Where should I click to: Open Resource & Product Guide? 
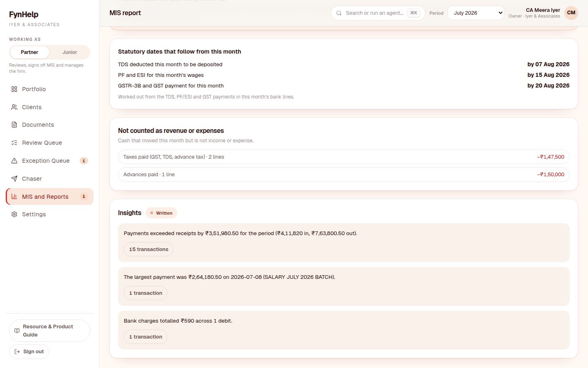[x=49, y=331]
